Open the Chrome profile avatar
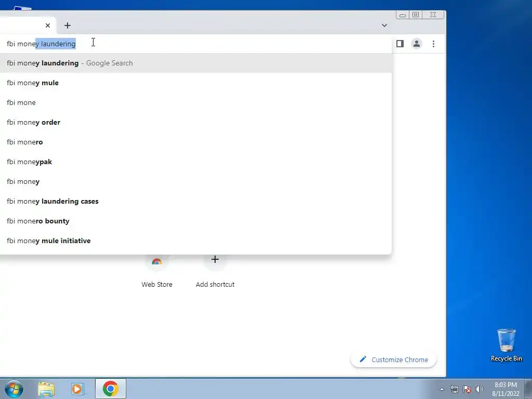532x399 pixels. point(416,44)
